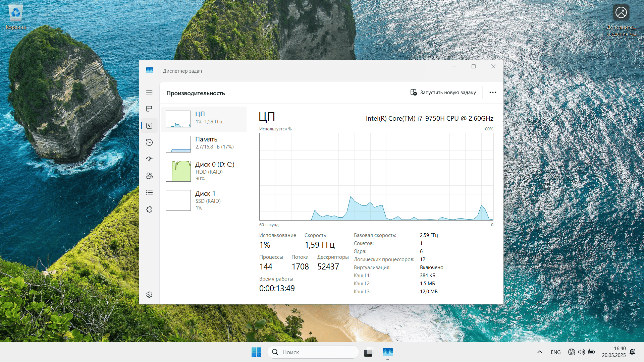644x362 pixels.
Task: Maximize the Task Manager window
Action: (x=474, y=66)
